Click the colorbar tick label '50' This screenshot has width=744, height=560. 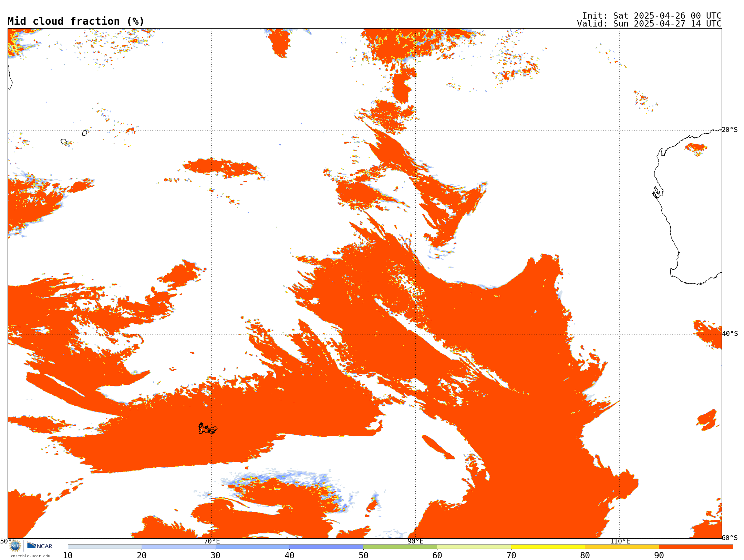tap(363, 556)
